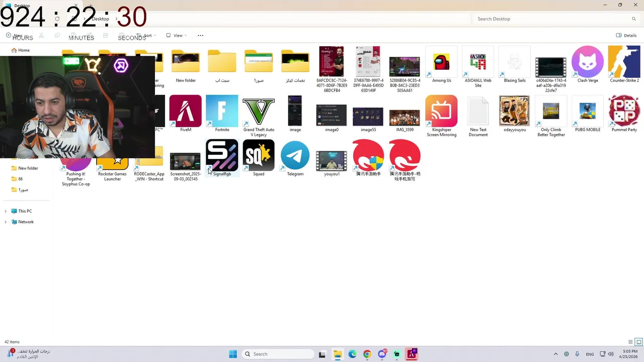
Task: Select Kingshiper Screen Mirroring icon
Action: pyautogui.click(x=441, y=111)
